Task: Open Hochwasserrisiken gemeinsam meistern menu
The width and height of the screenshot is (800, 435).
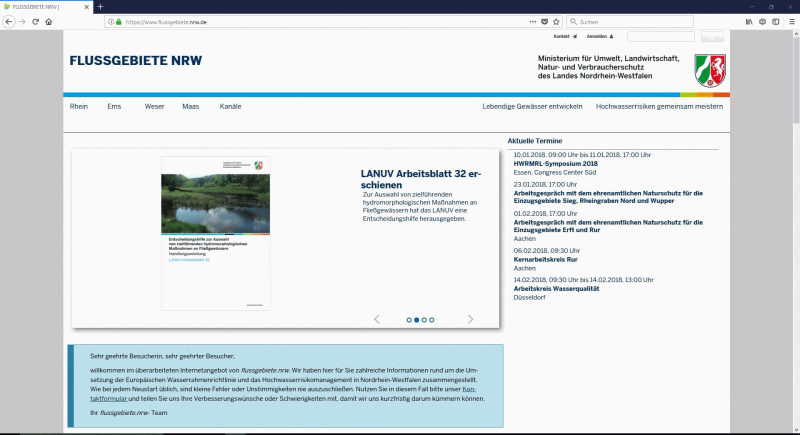Action: [x=659, y=107]
